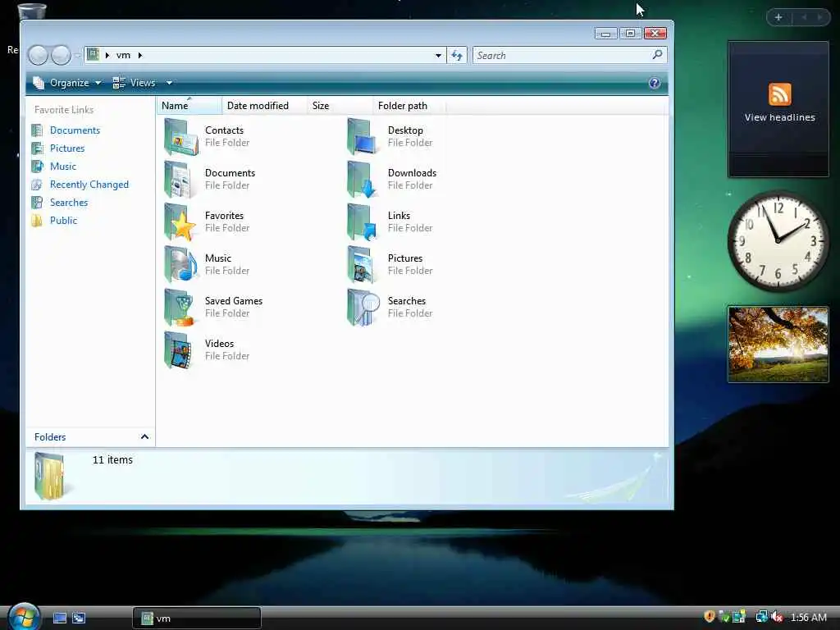Viewport: 840px width, 630px height.
Task: Open Recycle Bin on desktop
Action: click(x=32, y=11)
